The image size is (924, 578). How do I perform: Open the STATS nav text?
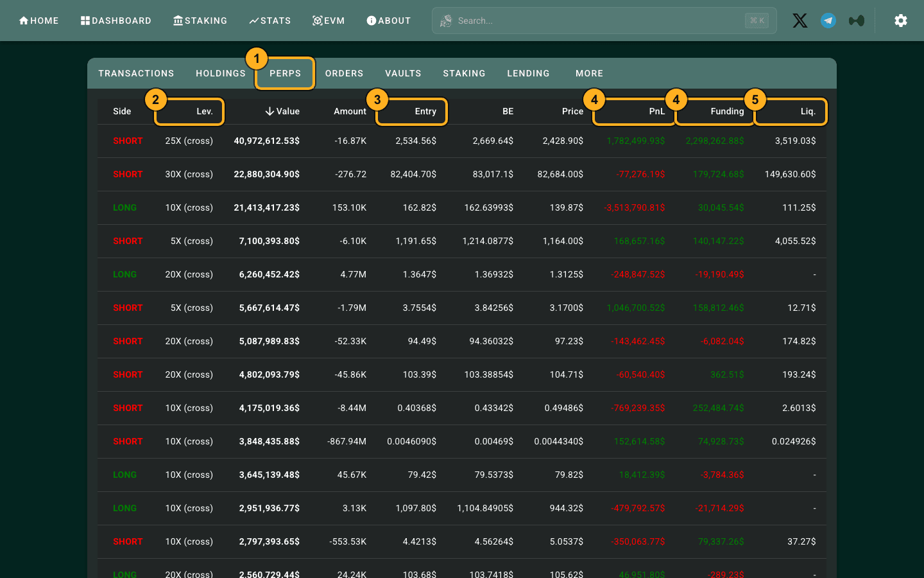pyautogui.click(x=276, y=21)
